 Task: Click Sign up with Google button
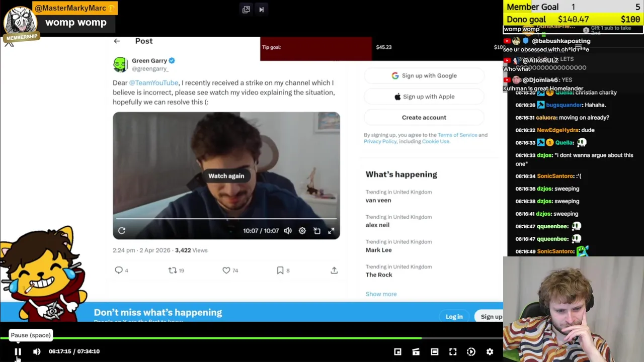424,76
